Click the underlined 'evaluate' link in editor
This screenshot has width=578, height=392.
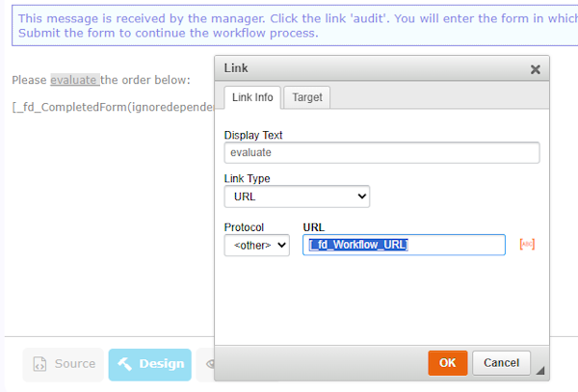click(x=75, y=80)
